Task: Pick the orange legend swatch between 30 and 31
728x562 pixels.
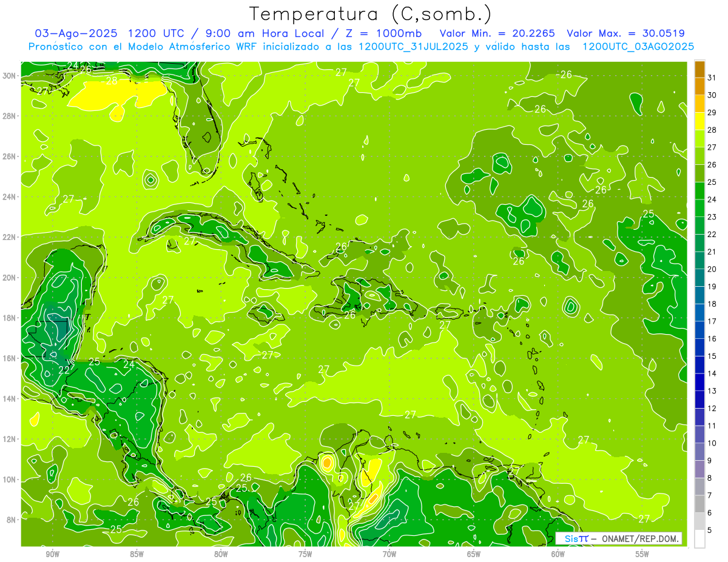Action: 699,86
